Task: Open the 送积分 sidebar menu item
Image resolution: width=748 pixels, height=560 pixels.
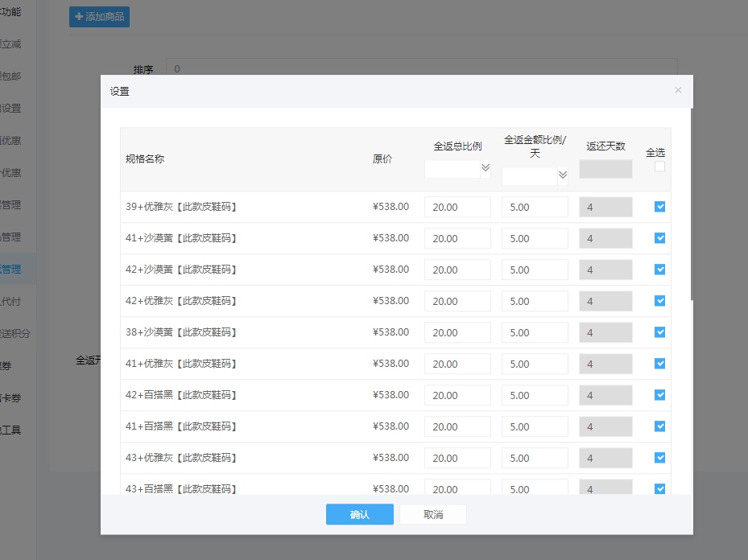Action: (x=15, y=334)
